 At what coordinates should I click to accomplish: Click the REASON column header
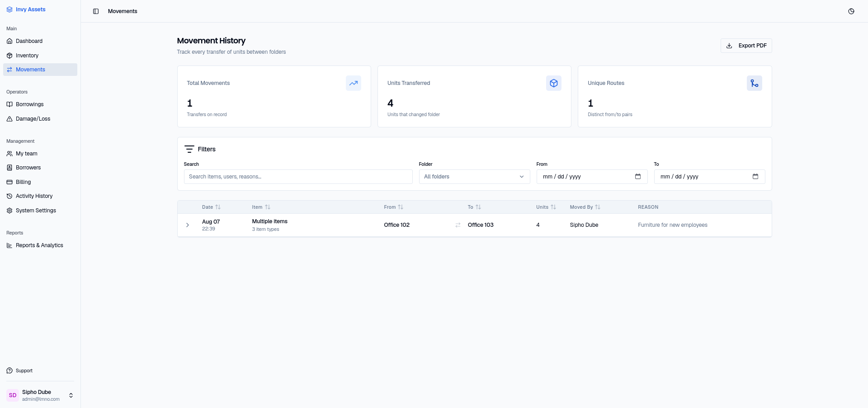[648, 207]
